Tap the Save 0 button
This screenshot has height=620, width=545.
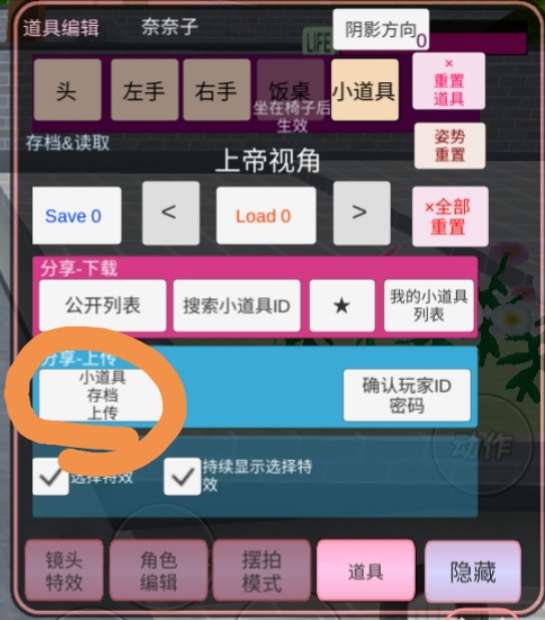tap(77, 215)
